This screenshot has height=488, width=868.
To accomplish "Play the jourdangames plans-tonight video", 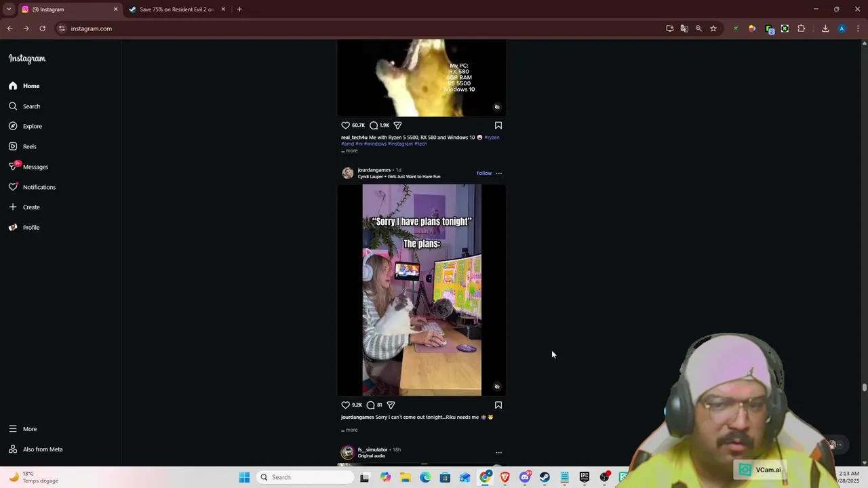I will pos(422,290).
